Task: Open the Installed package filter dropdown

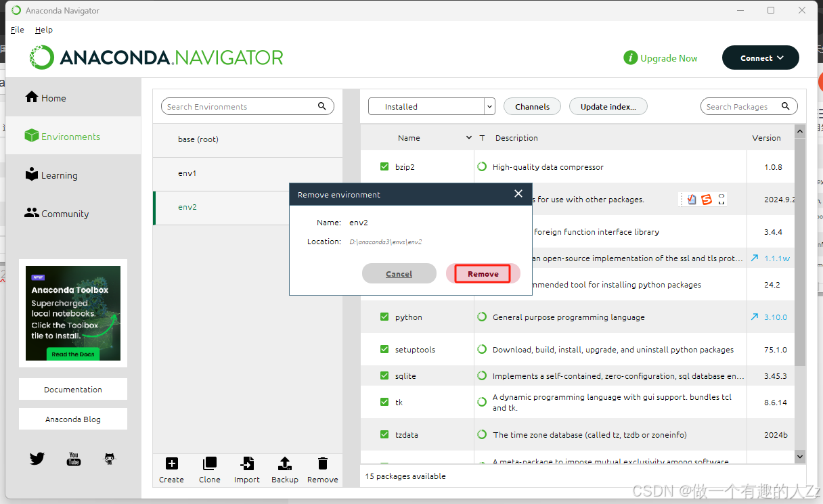Action: coord(432,106)
